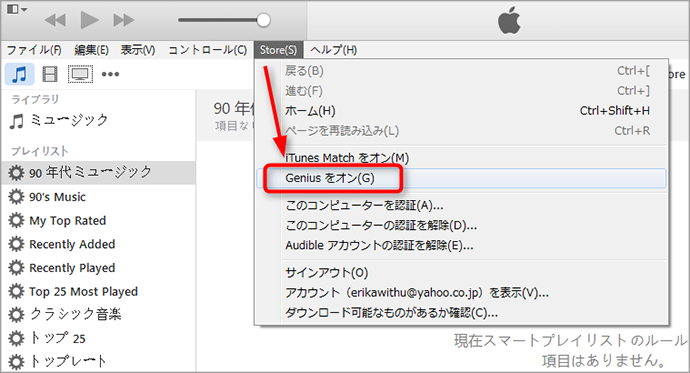Screen dimensions: 690x373
Task: Open the three-dots more media menu
Action: [x=110, y=74]
